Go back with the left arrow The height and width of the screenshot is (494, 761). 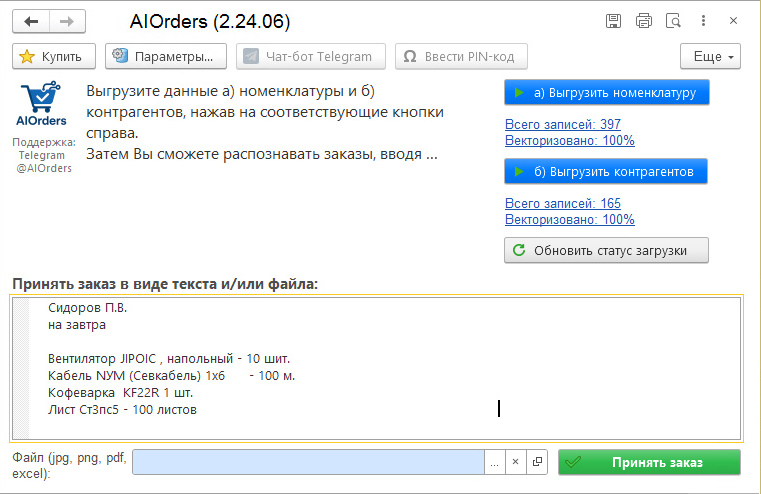tap(32, 21)
